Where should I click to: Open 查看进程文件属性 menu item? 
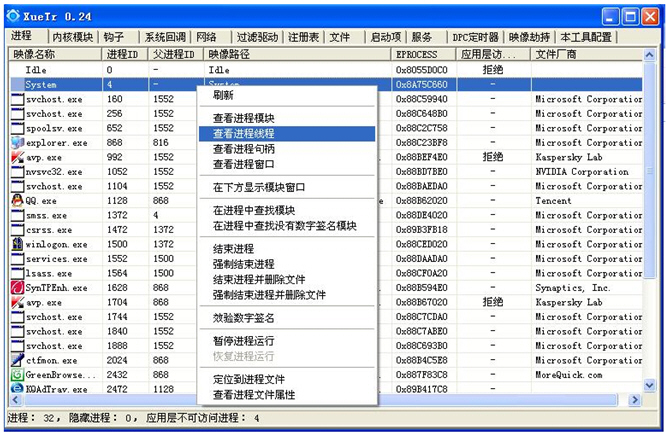coord(253,395)
